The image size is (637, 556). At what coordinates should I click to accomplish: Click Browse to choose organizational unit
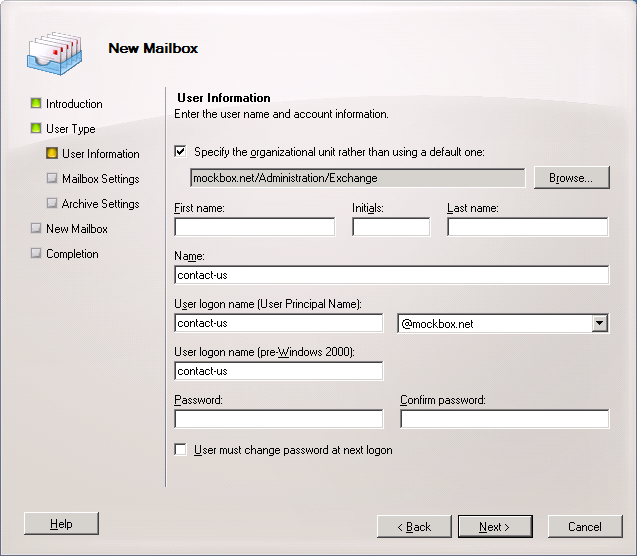(571, 177)
